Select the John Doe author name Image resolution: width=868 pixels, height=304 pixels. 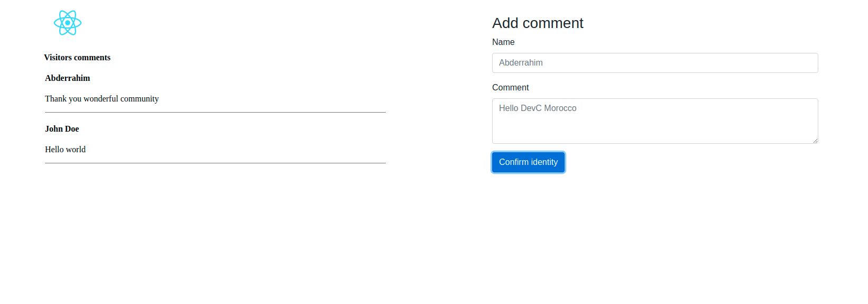click(x=62, y=129)
